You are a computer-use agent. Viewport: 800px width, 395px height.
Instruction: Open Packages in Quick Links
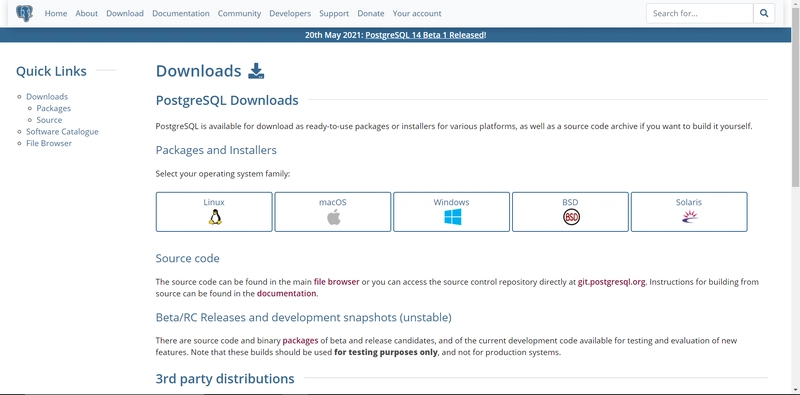tap(54, 108)
